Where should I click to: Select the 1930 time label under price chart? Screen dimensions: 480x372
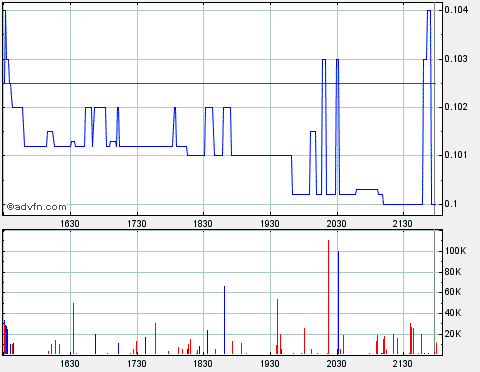(270, 224)
